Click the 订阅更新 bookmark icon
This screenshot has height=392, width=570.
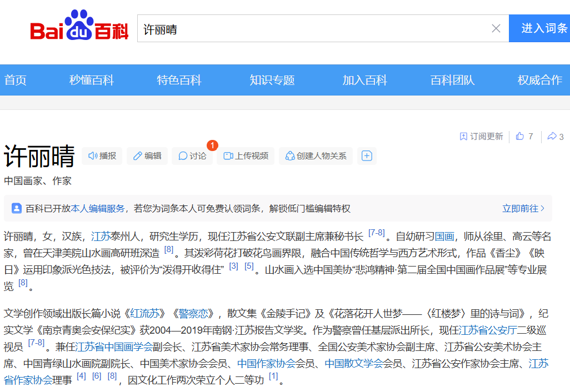click(x=463, y=136)
